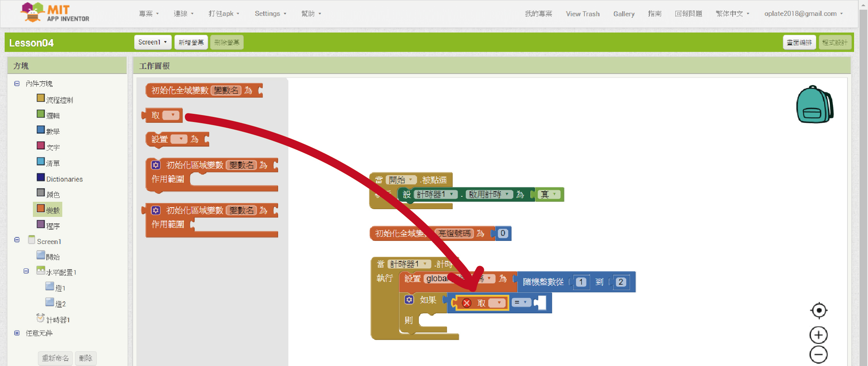Collapse Screen1 tree node
Image resolution: width=868 pixels, height=366 pixels.
[17, 240]
